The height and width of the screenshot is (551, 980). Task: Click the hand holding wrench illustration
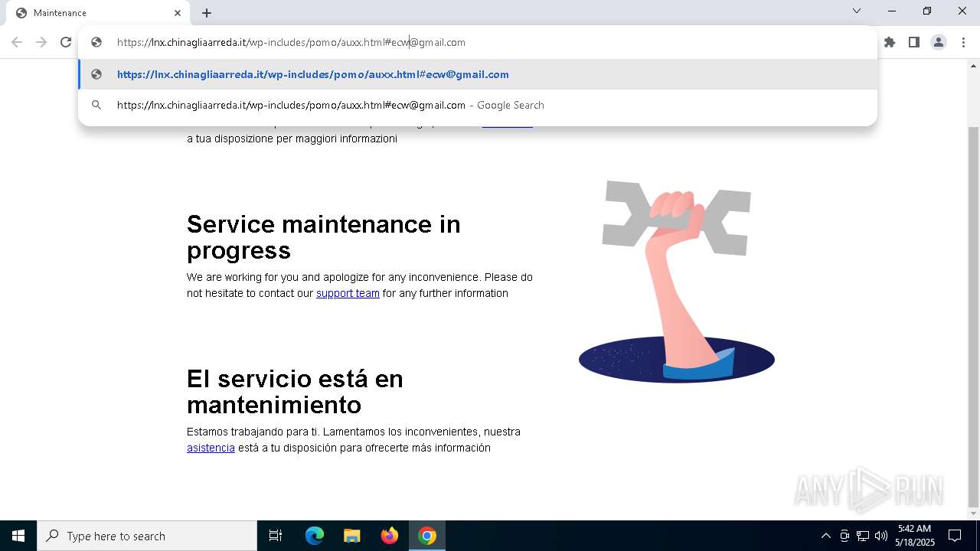point(677,282)
